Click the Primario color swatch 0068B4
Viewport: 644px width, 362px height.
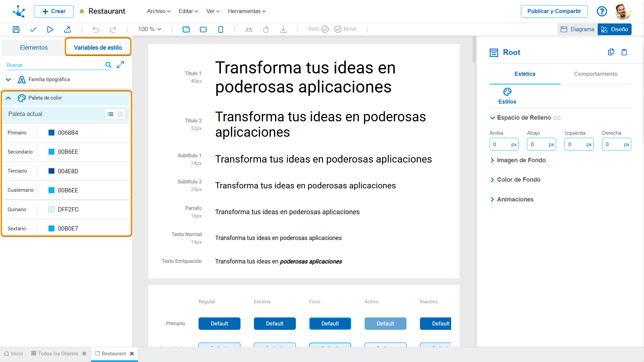pos(51,133)
